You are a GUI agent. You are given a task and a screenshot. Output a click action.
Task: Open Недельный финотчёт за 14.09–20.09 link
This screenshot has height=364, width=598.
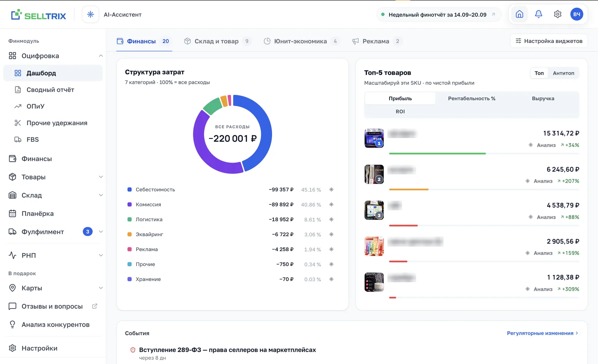[x=438, y=15]
